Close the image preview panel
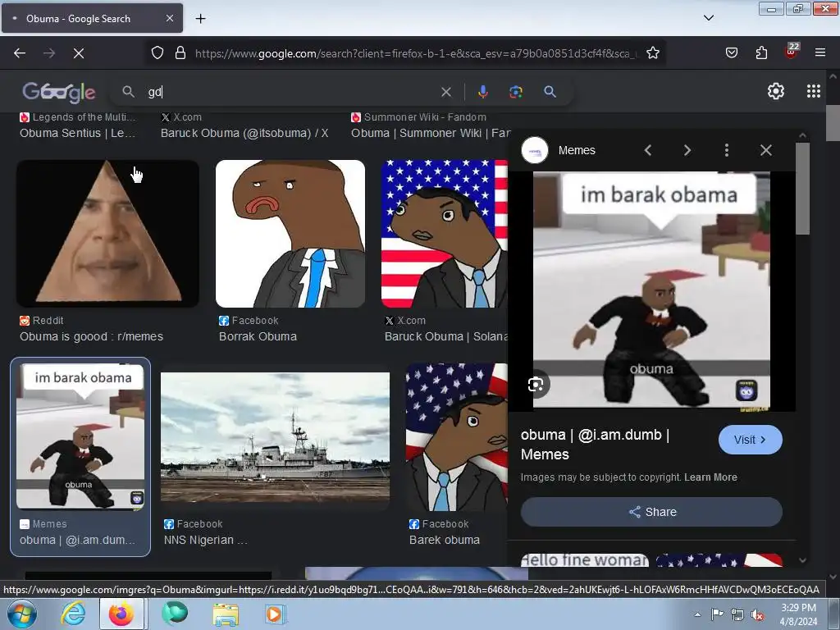840x630 pixels. 766,151
